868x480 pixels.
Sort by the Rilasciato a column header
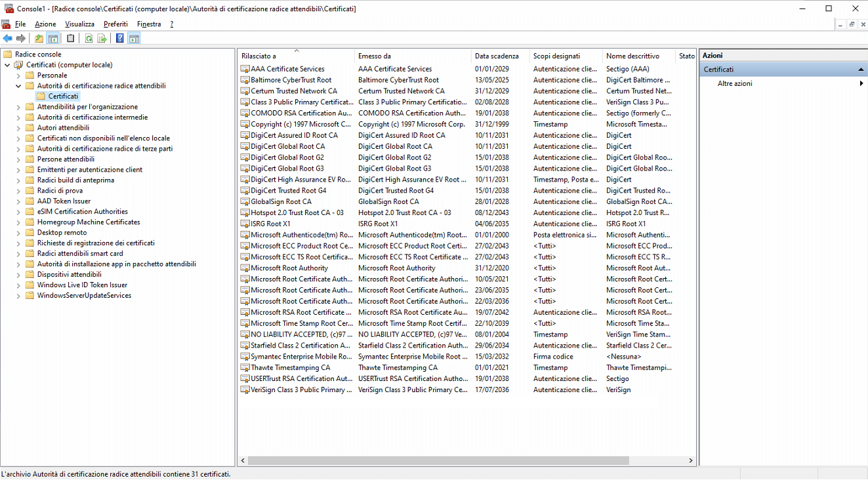coord(296,56)
